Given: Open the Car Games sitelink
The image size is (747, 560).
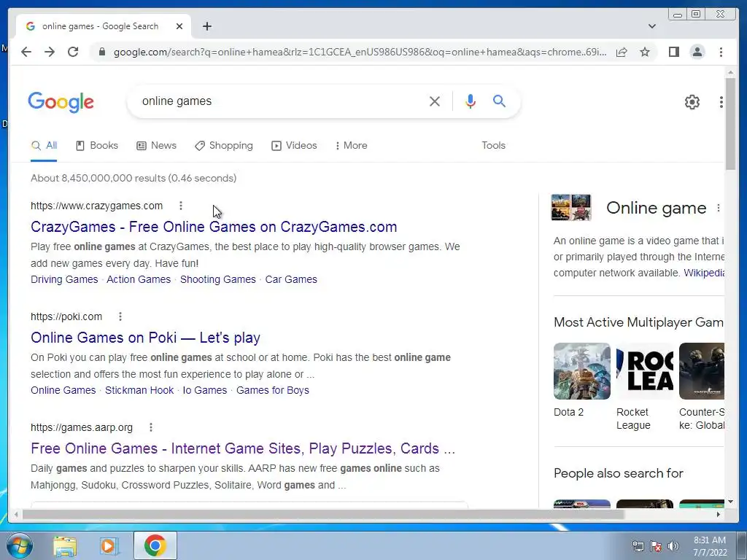Looking at the screenshot, I should (x=291, y=279).
